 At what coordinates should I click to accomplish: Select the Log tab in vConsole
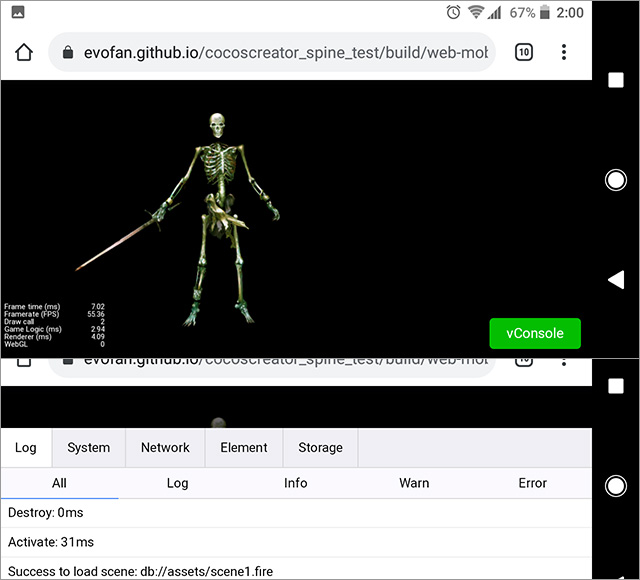click(26, 447)
